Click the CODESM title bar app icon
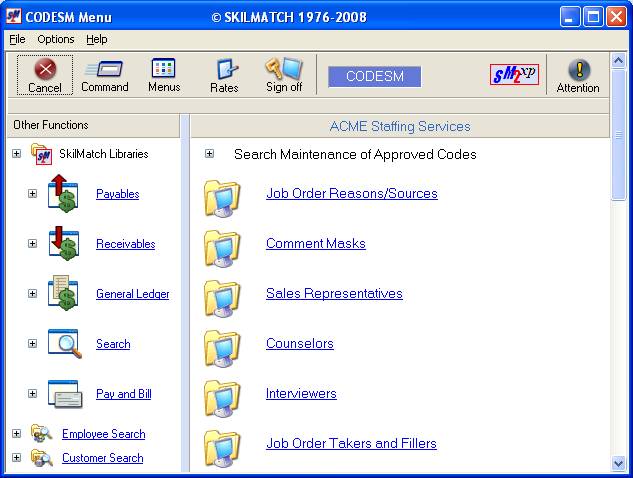 coord(13,16)
